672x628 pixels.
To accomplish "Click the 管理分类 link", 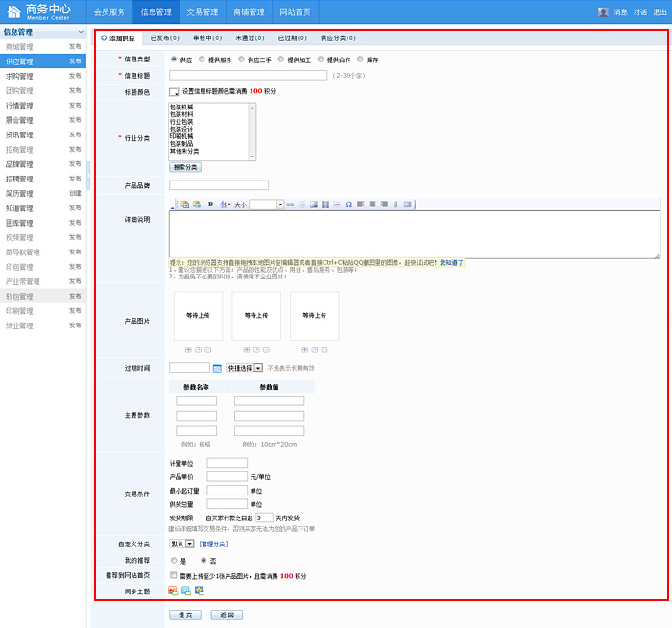I will tap(213, 544).
